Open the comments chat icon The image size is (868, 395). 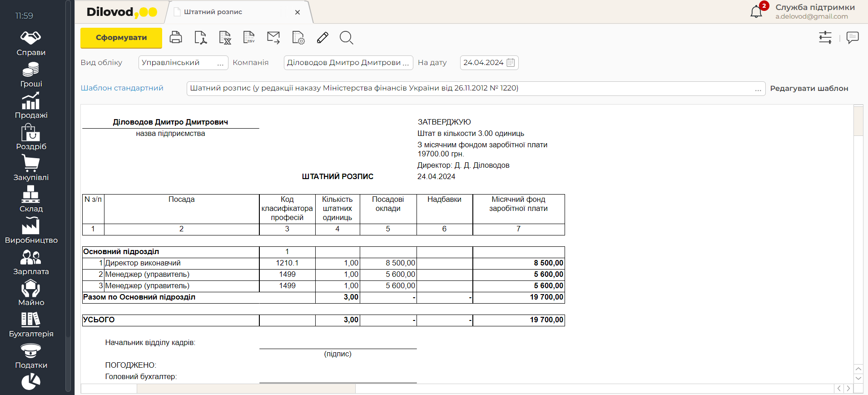click(853, 37)
